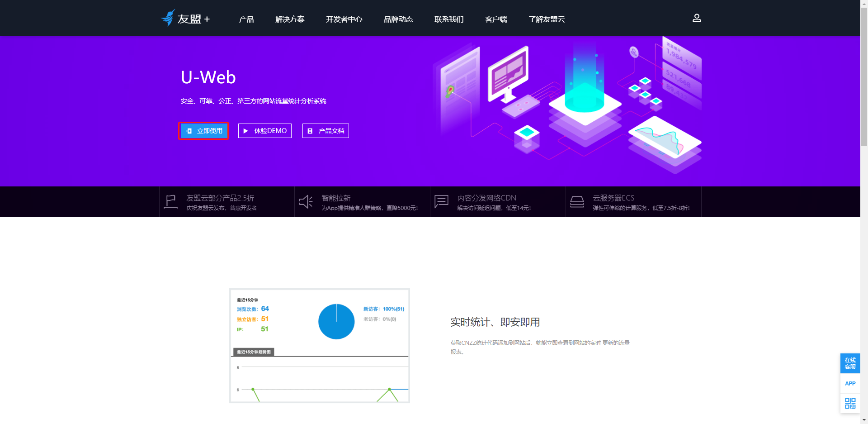The height and width of the screenshot is (424, 868).
Task: Open 智能拉新 promotion link
Action: [362, 202]
